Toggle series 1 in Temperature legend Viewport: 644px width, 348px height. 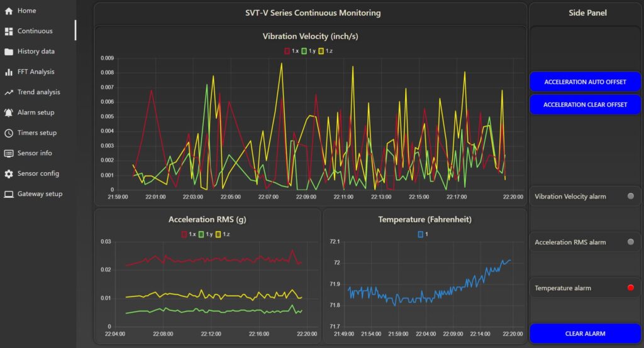423,234
